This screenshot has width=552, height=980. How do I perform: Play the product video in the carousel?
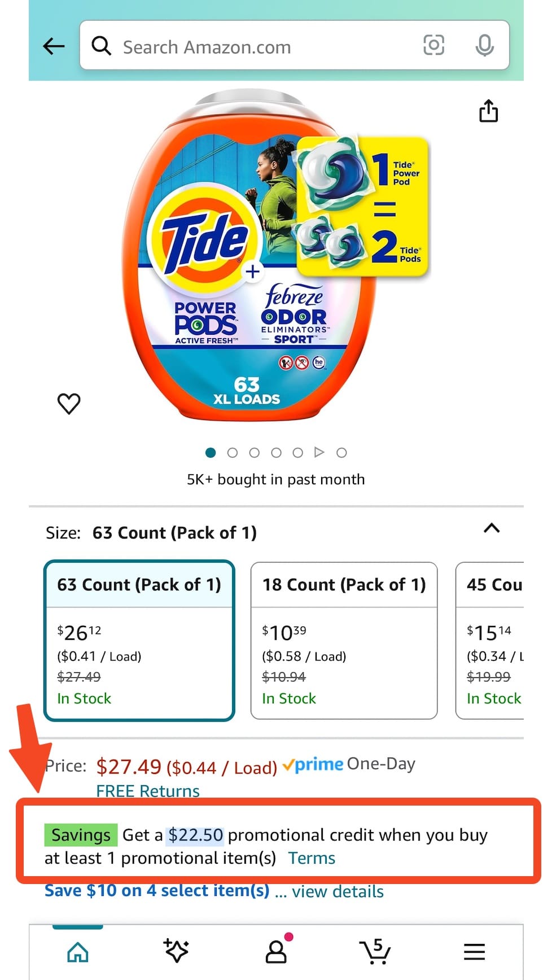[x=319, y=452]
